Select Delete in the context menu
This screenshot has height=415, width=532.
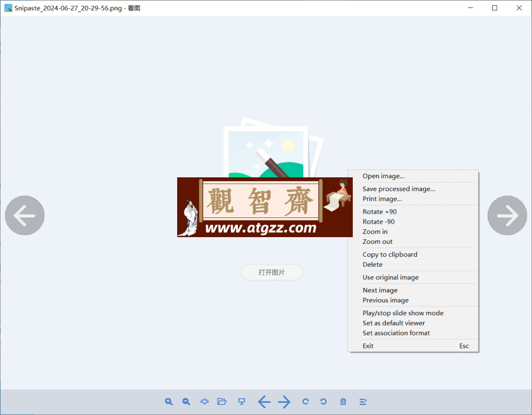413,264
